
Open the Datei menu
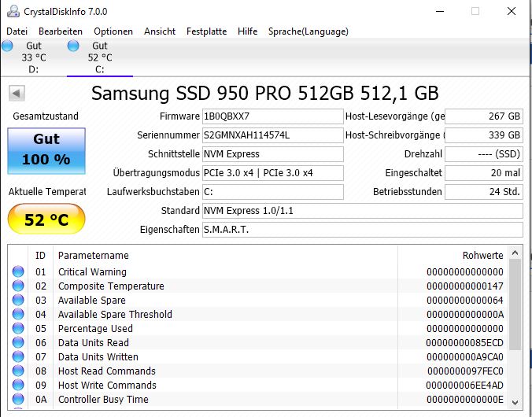tap(17, 31)
